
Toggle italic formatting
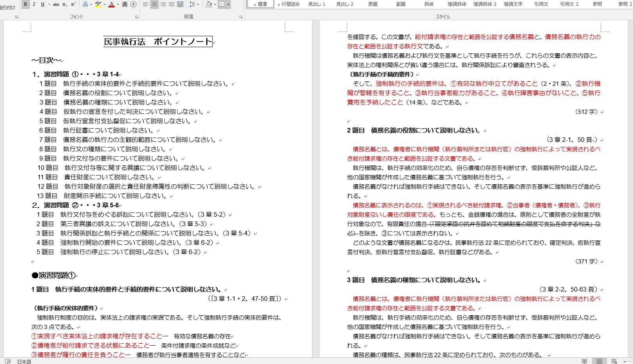[x=34, y=4]
